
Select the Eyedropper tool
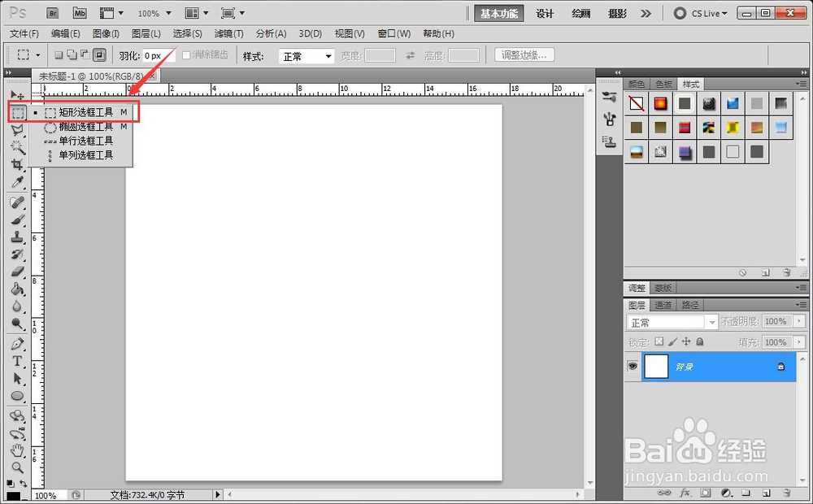pos(17,182)
